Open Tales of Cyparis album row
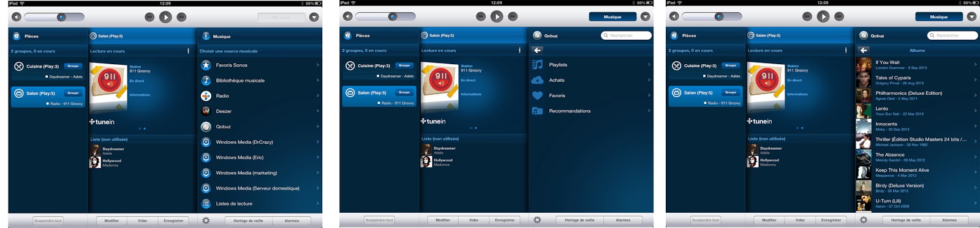The height and width of the screenshot is (228, 980). tap(917, 80)
